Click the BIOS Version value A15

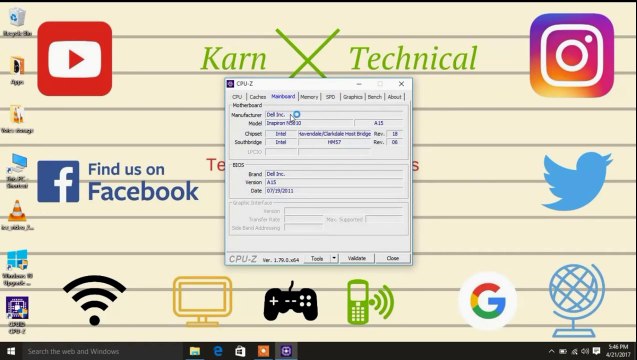[x=334, y=182]
